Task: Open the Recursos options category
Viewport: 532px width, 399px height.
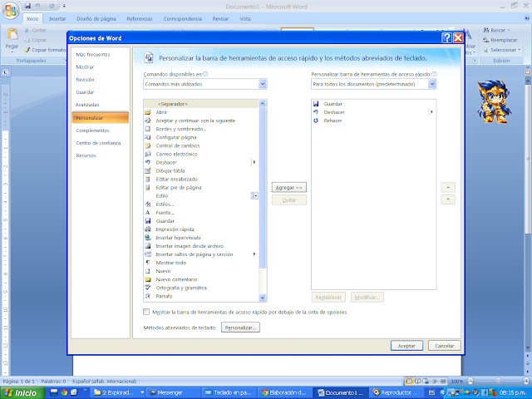Action: 86,155
